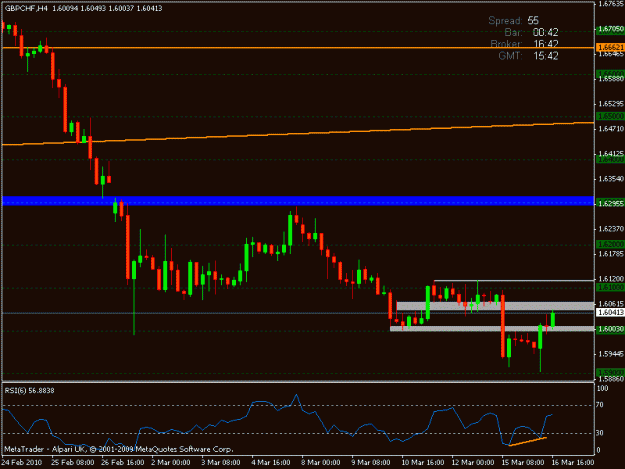
Task: Select the lower gray rectangle near 1.60030
Action: (x=492, y=329)
